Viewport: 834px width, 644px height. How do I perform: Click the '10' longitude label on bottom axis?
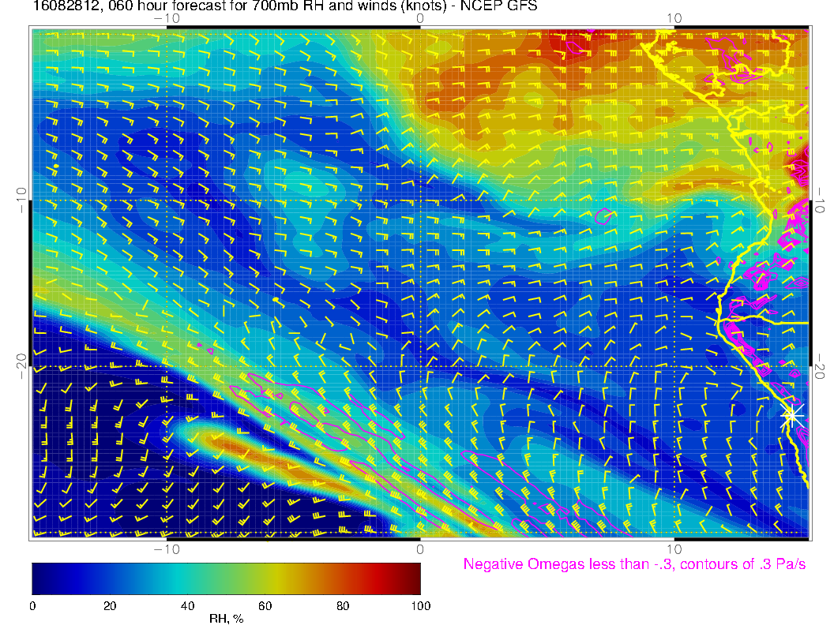click(674, 549)
